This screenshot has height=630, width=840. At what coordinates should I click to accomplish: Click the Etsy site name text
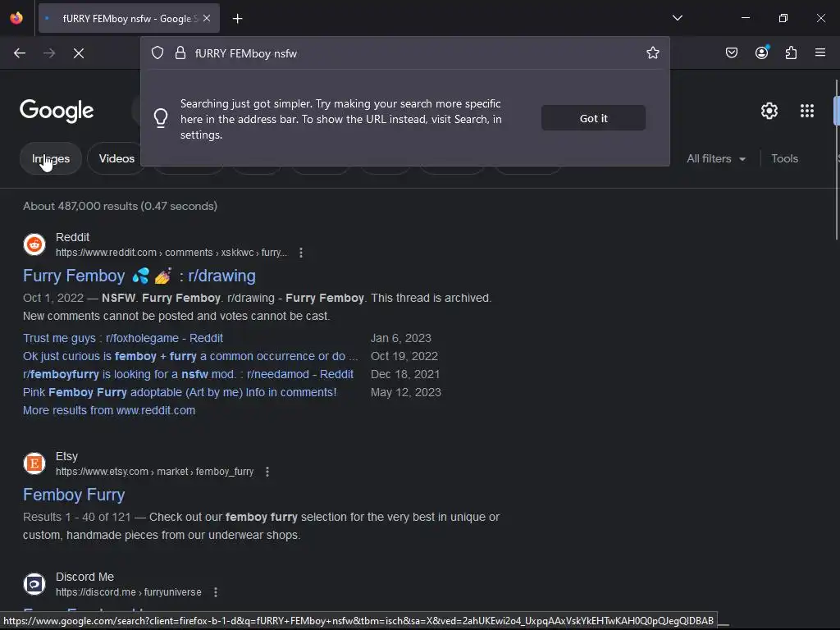pos(66,456)
